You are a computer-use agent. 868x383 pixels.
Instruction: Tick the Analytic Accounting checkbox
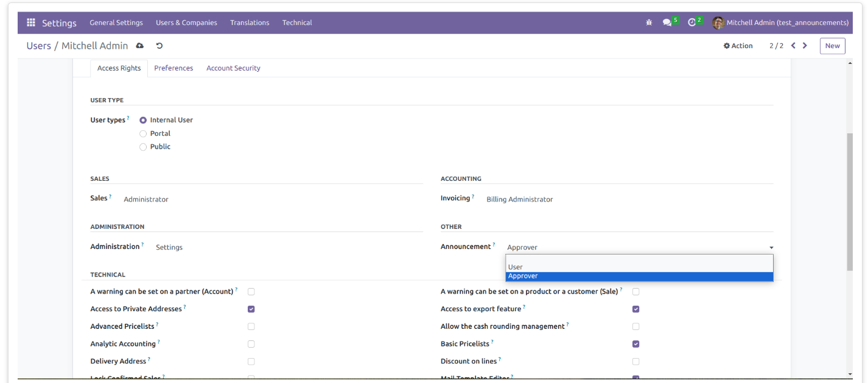(x=251, y=344)
